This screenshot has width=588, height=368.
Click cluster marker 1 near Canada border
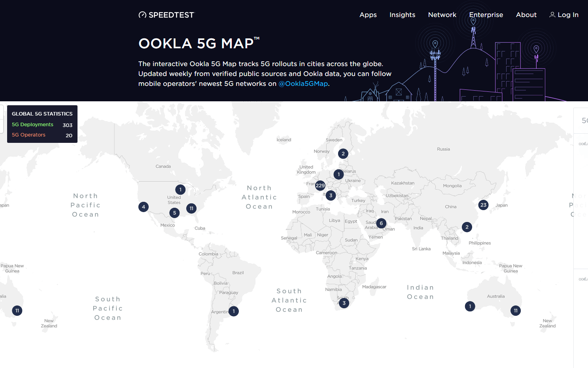click(180, 190)
